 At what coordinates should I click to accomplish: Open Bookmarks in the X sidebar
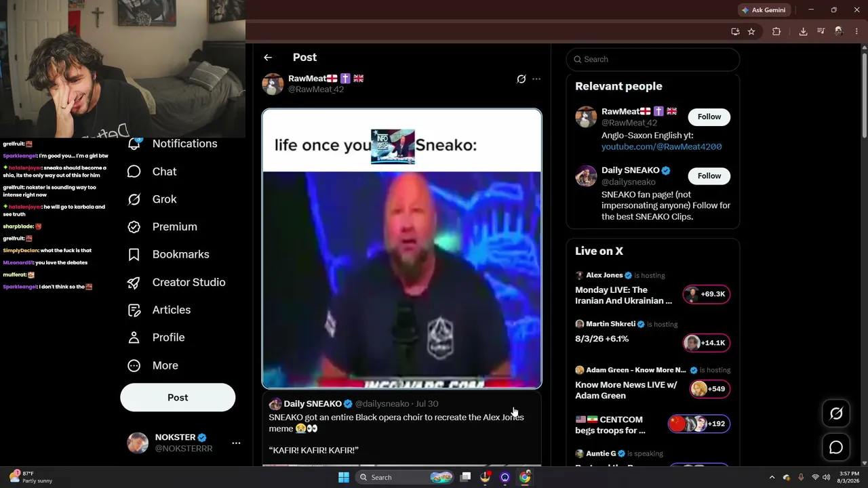[x=168, y=255]
